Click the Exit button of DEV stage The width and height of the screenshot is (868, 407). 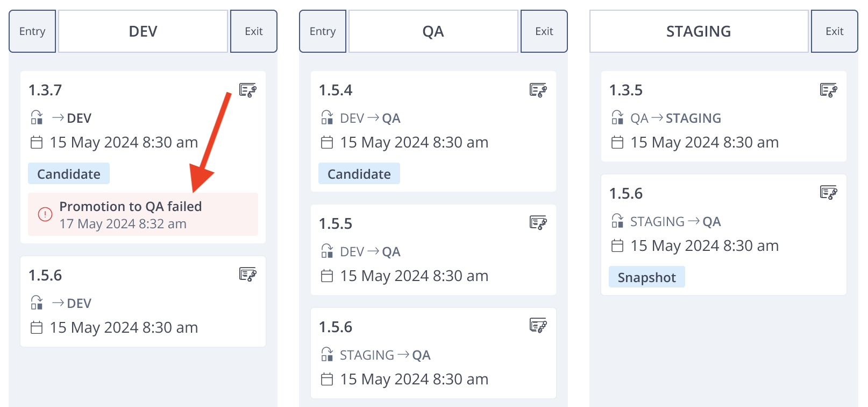(254, 31)
